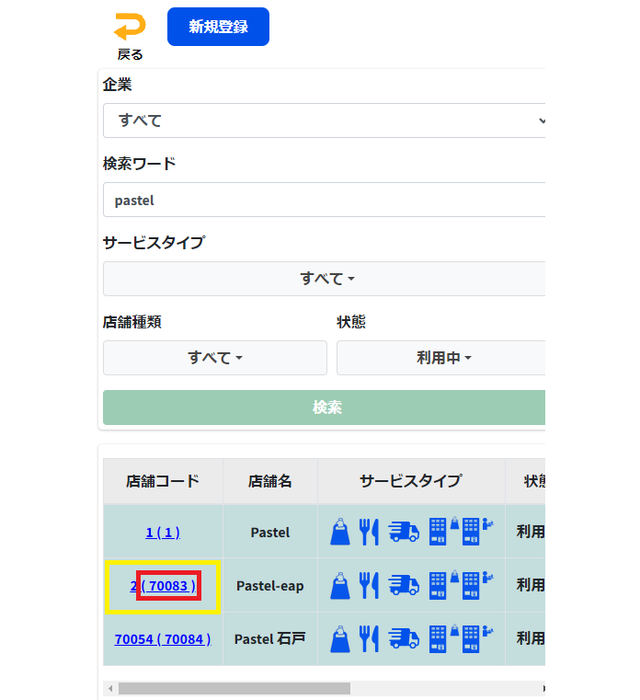The image size is (640, 700).
Task: Click takeout bag icon in Pastel 石戸 row
Action: [341, 638]
